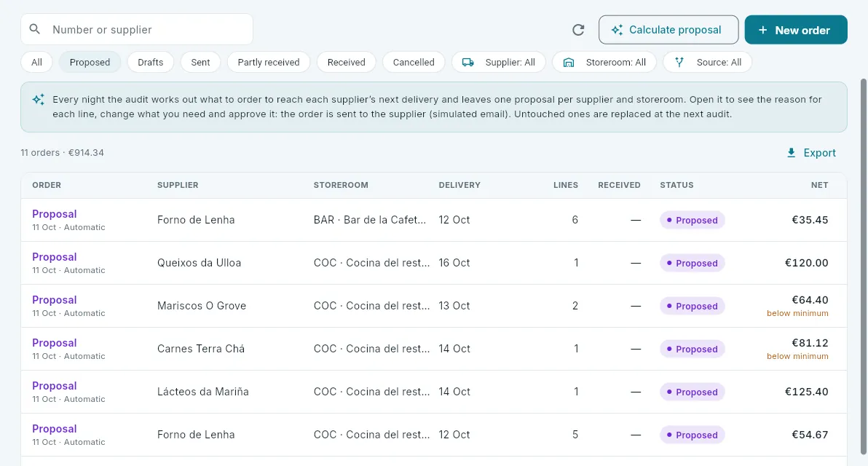Screen dimensions: 868x466
Task: Open the Forno de Lenha BAR proposal
Action: pyautogui.click(x=434, y=220)
